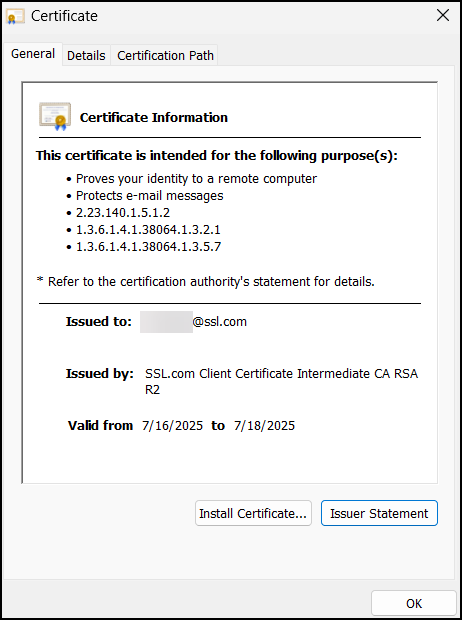
Task: Click the certificate ribbon icon beside Certificate Information
Action: click(55, 117)
